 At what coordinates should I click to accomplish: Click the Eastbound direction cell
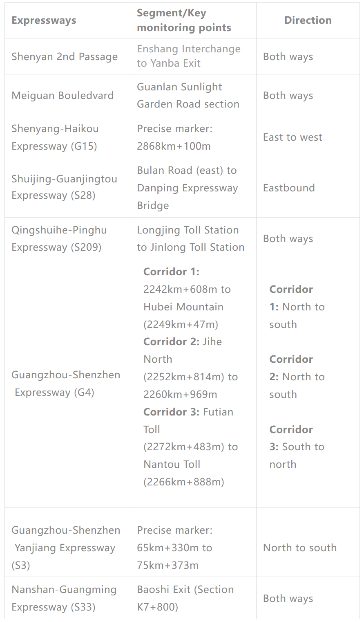pyautogui.click(x=289, y=188)
